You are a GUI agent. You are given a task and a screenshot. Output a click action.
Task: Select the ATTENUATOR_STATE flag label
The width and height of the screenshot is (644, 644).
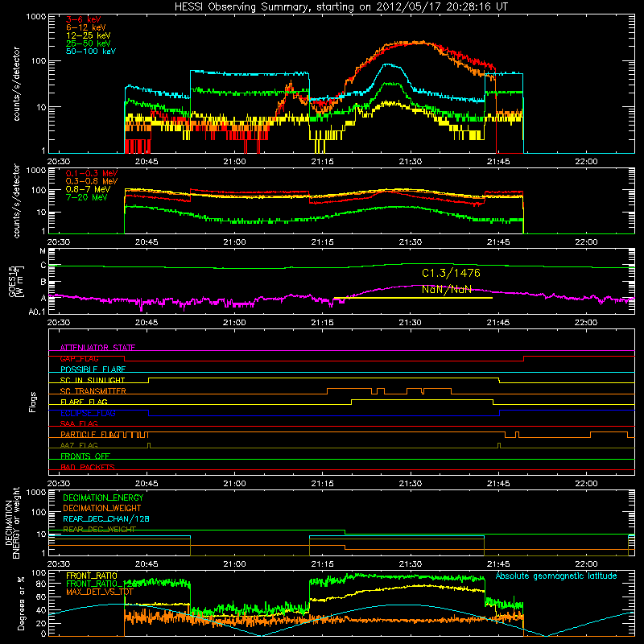coord(97,348)
